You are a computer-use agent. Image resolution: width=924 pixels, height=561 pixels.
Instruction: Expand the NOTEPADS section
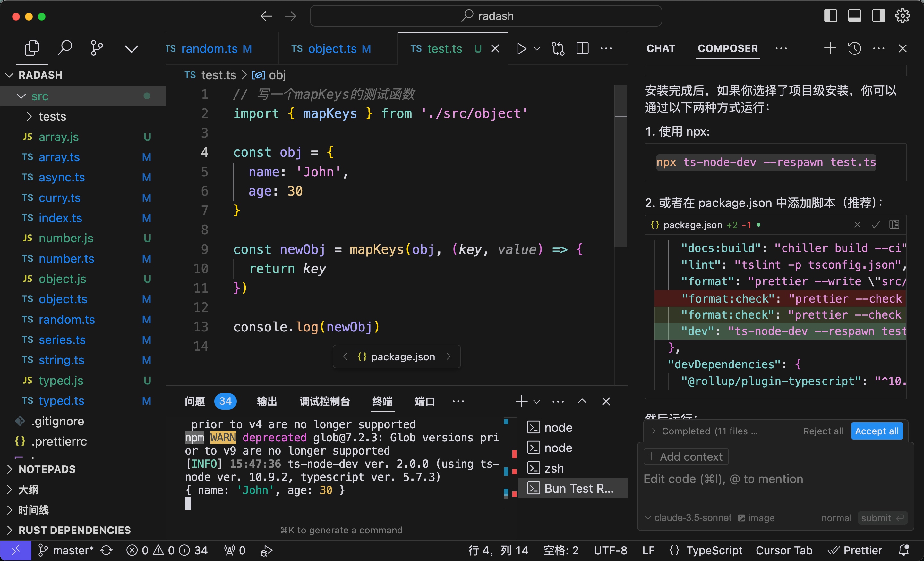pyautogui.click(x=47, y=469)
